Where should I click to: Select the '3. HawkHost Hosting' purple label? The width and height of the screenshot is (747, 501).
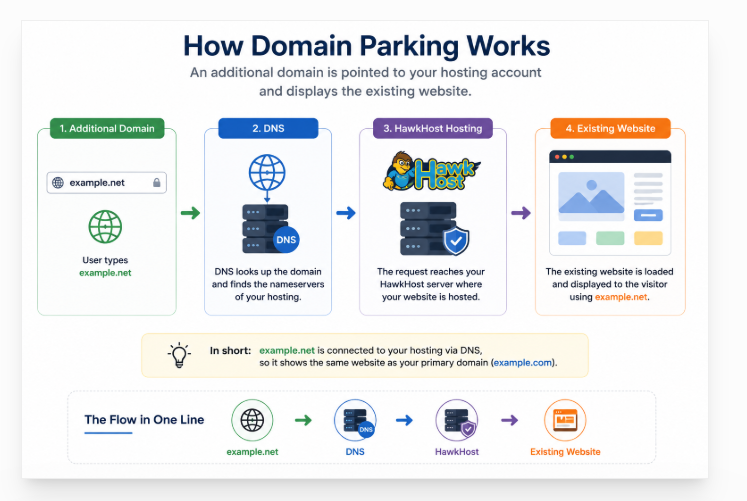pyautogui.click(x=433, y=129)
